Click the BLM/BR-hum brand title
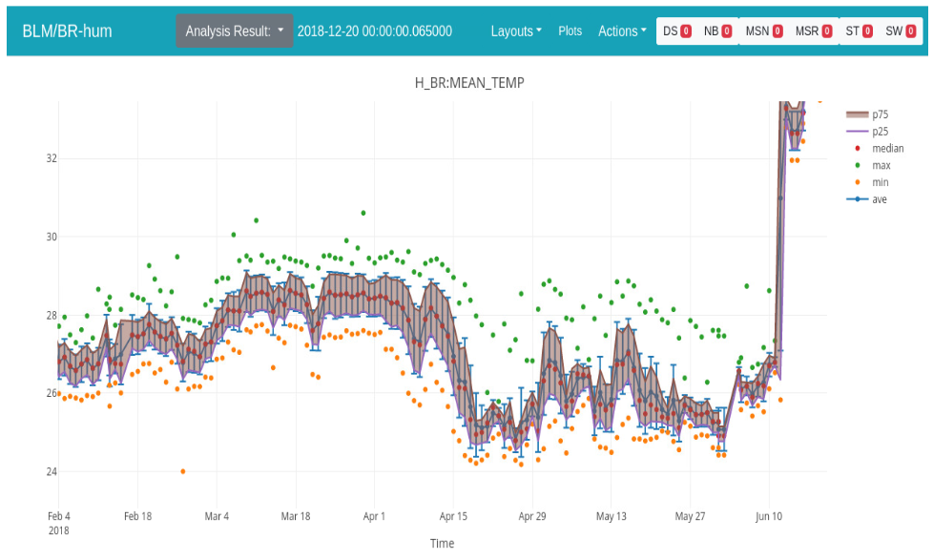933x560 pixels. pyautogui.click(x=68, y=31)
